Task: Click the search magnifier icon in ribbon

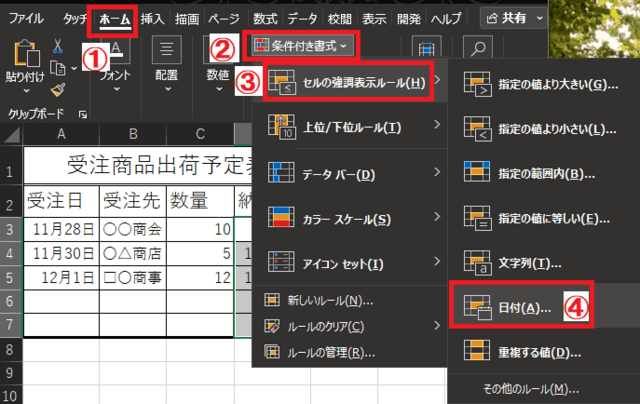Action: pos(480,50)
